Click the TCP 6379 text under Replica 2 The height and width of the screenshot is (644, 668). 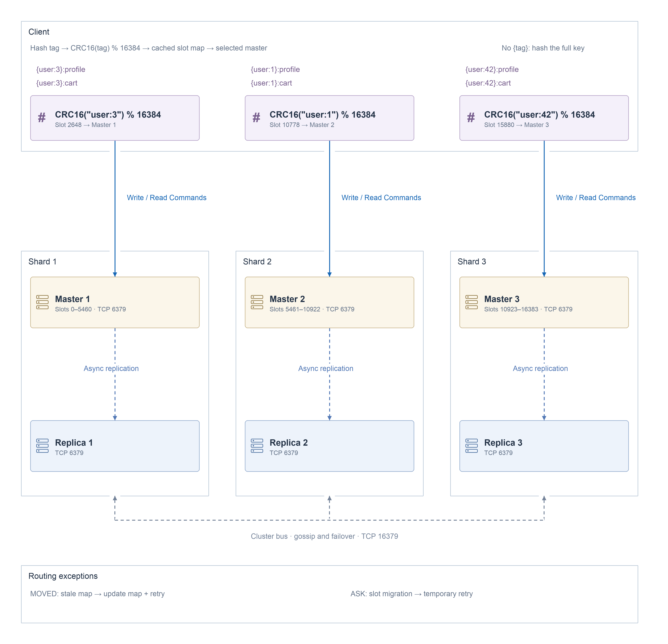284,453
